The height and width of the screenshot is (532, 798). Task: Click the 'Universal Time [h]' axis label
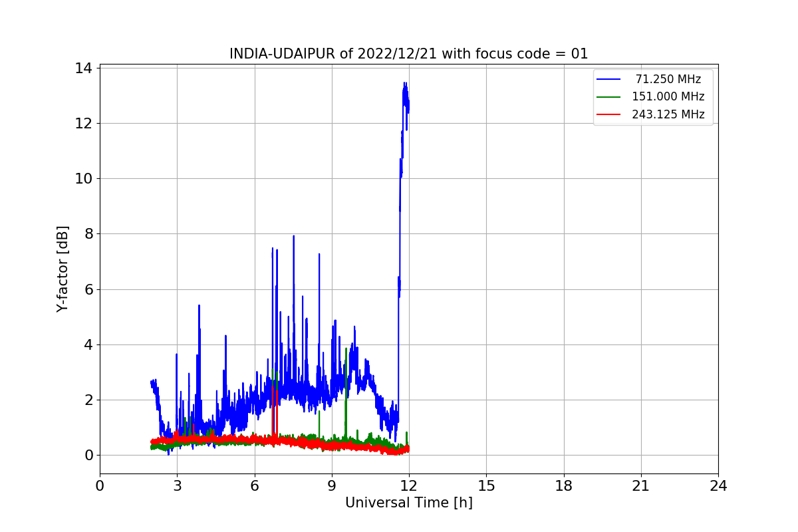tap(409, 503)
